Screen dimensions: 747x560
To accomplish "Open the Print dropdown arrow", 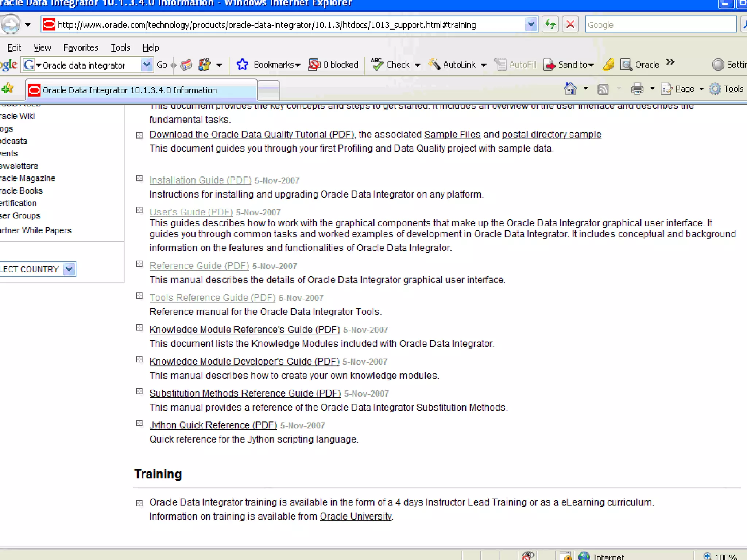I will click(653, 89).
